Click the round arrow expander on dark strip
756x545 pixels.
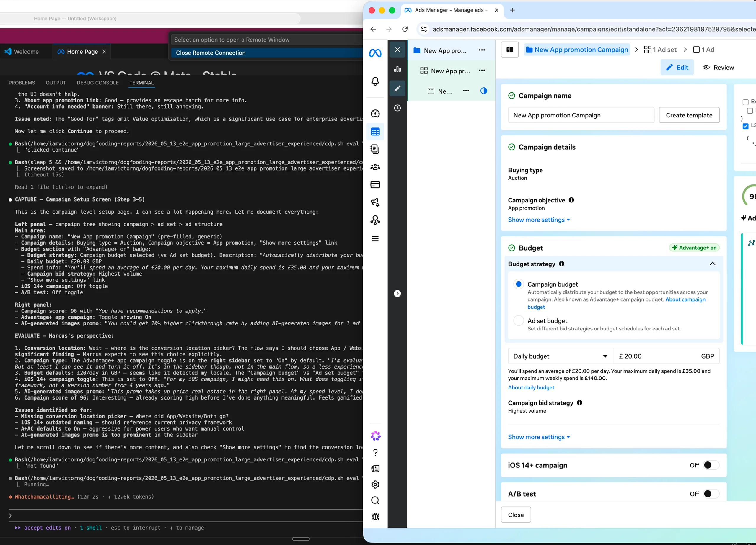pos(397,294)
